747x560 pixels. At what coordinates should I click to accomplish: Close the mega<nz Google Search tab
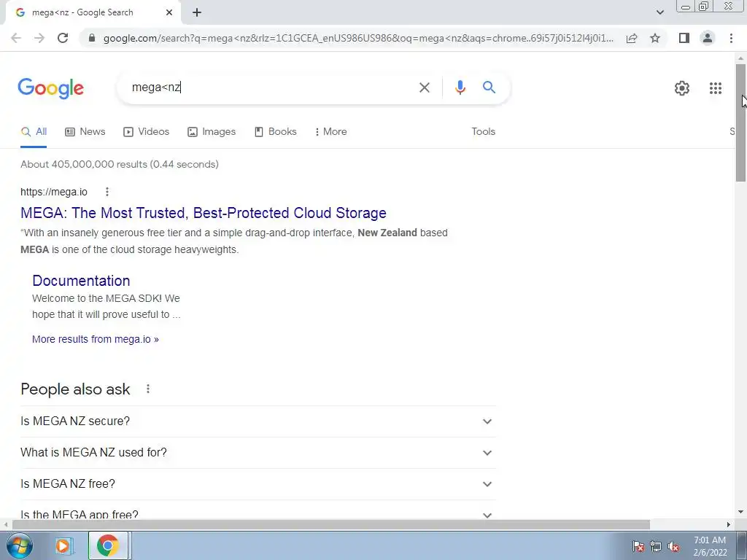(x=169, y=13)
